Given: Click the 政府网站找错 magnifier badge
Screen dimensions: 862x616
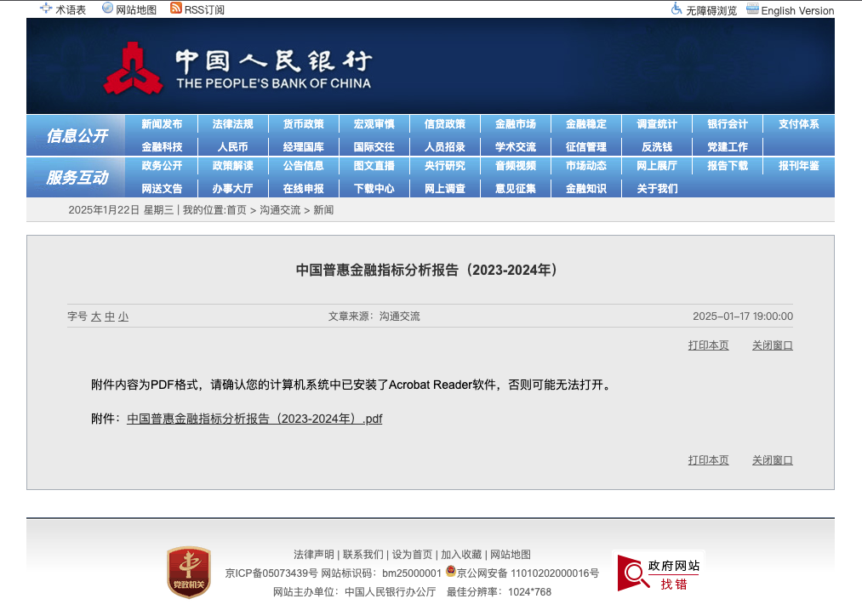Looking at the screenshot, I should (659, 573).
